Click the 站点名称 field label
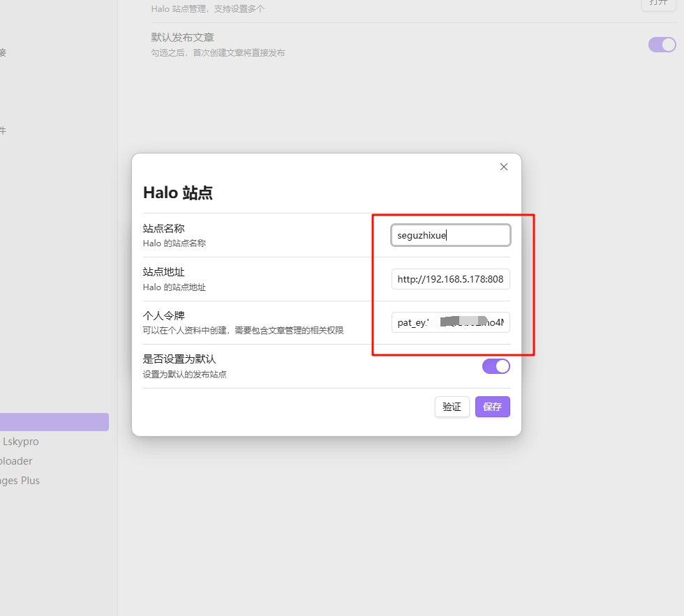Viewport: 684px width, 616px height. (163, 228)
